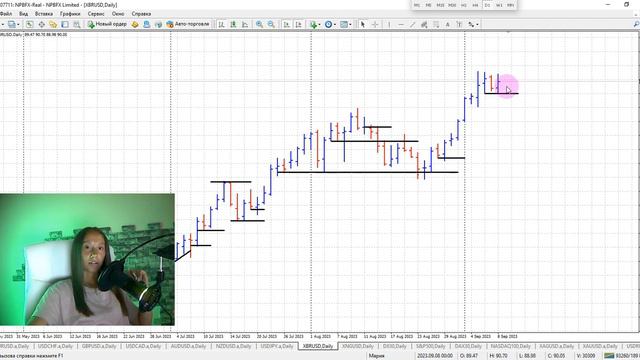The height and width of the screenshot is (360, 640).
Task: Switch chart to candlesticks mode
Action: point(233,24)
